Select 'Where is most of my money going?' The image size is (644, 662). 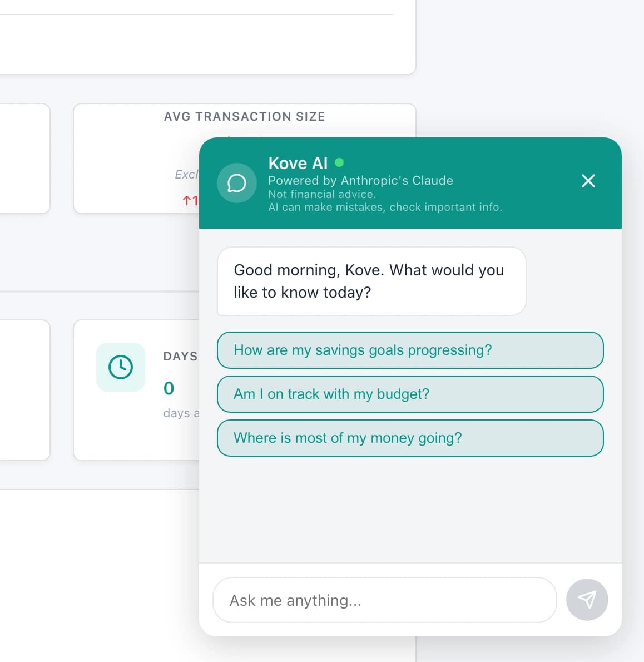point(410,438)
